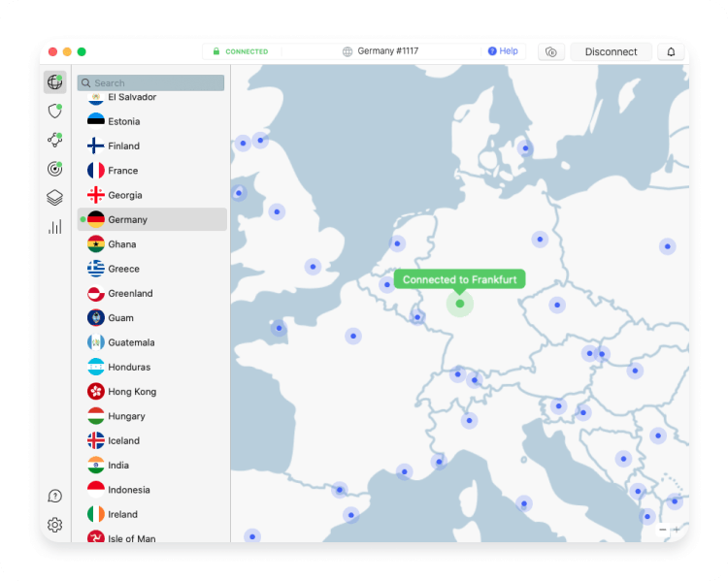Select El Salvador from the country list
This screenshot has height=581, width=728.
tap(152, 99)
